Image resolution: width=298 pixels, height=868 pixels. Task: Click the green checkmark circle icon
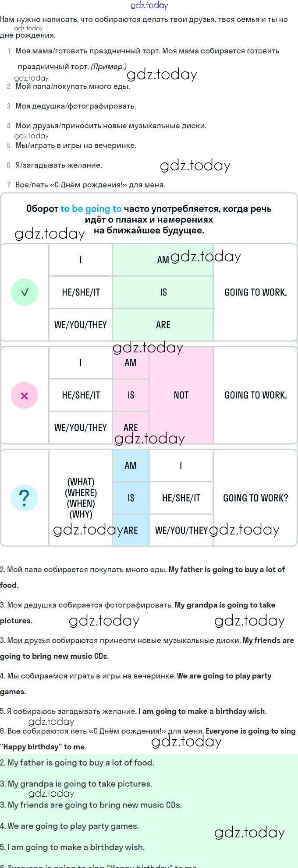point(25,292)
